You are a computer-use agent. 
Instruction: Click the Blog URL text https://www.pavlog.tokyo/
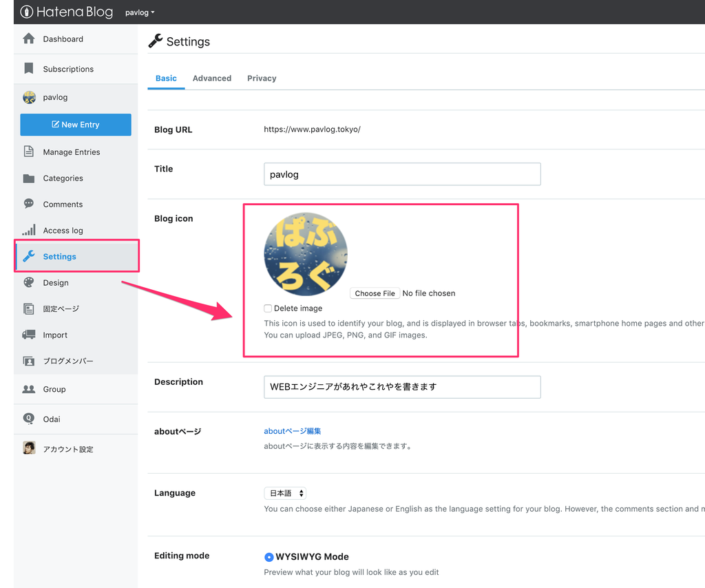(x=312, y=129)
